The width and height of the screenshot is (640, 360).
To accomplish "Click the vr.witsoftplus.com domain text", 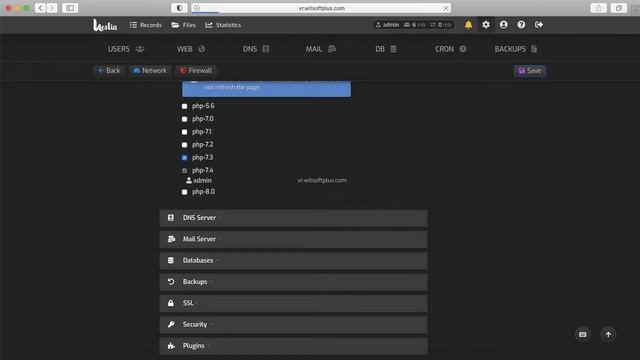I will point(322,180).
